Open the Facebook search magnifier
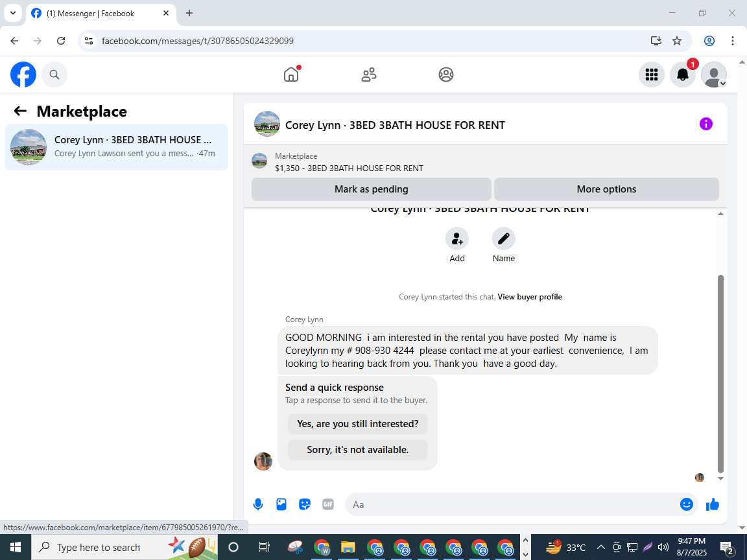The width and height of the screenshot is (747, 560). (54, 75)
